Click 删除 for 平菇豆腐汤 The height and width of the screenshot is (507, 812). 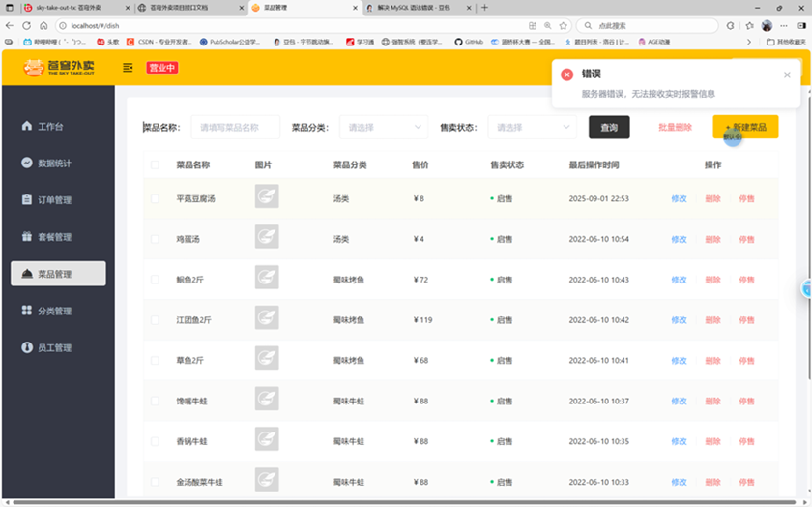pyautogui.click(x=712, y=198)
